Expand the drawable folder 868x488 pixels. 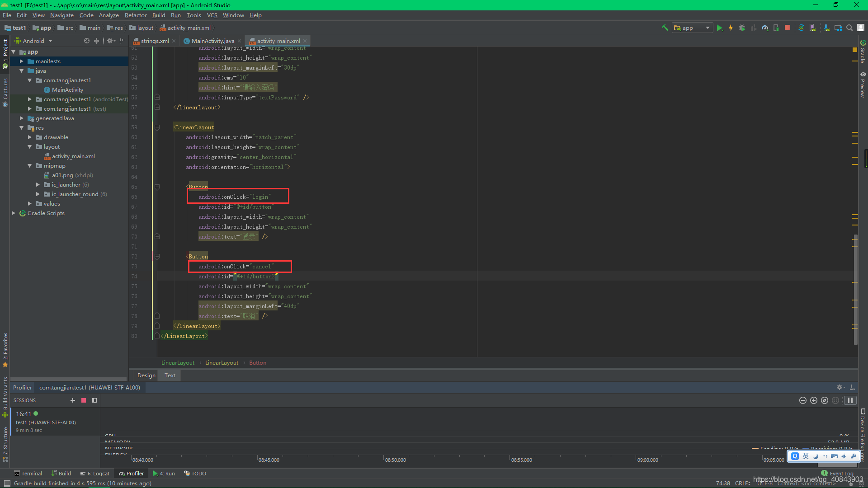(x=30, y=137)
